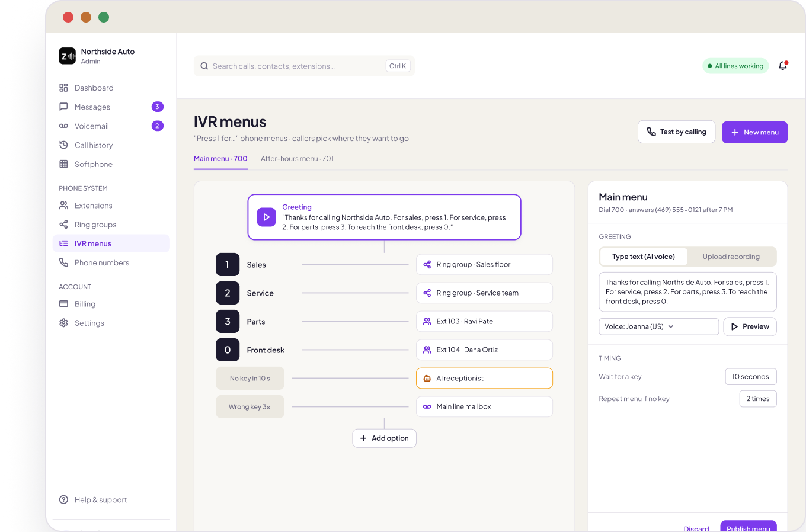Viewport: 806px width, 532px height.
Task: Select Type text (AI voice) option
Action: click(644, 257)
